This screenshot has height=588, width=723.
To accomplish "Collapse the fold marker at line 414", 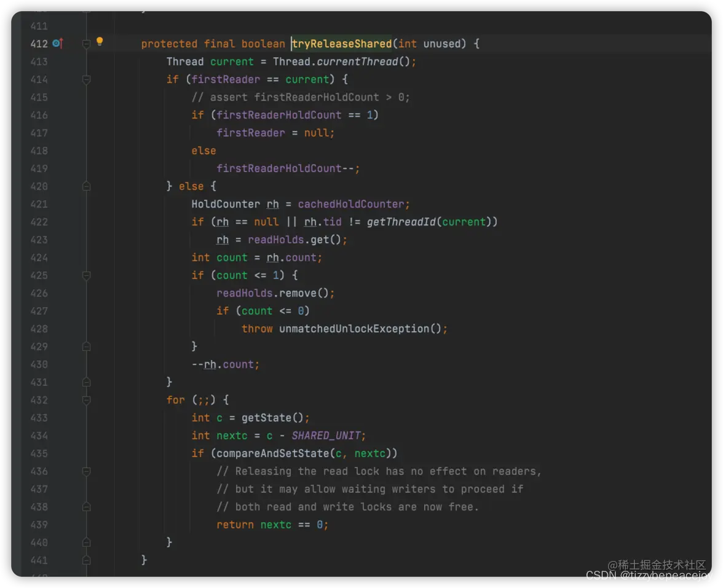I will (86, 80).
